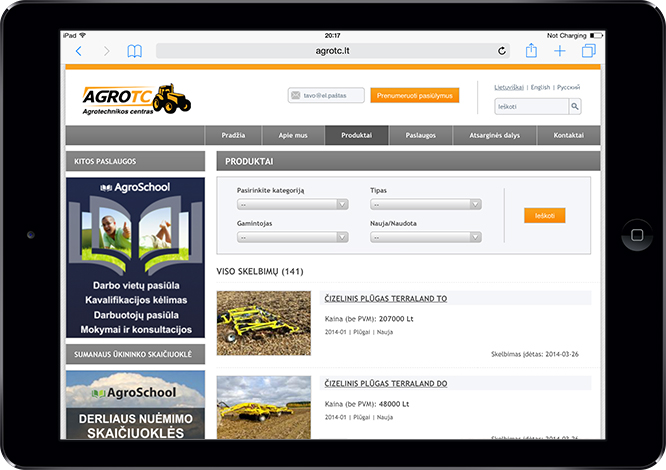Screen dimensions: 666x470
Task: Tap the Safari back arrow
Action: point(79,51)
